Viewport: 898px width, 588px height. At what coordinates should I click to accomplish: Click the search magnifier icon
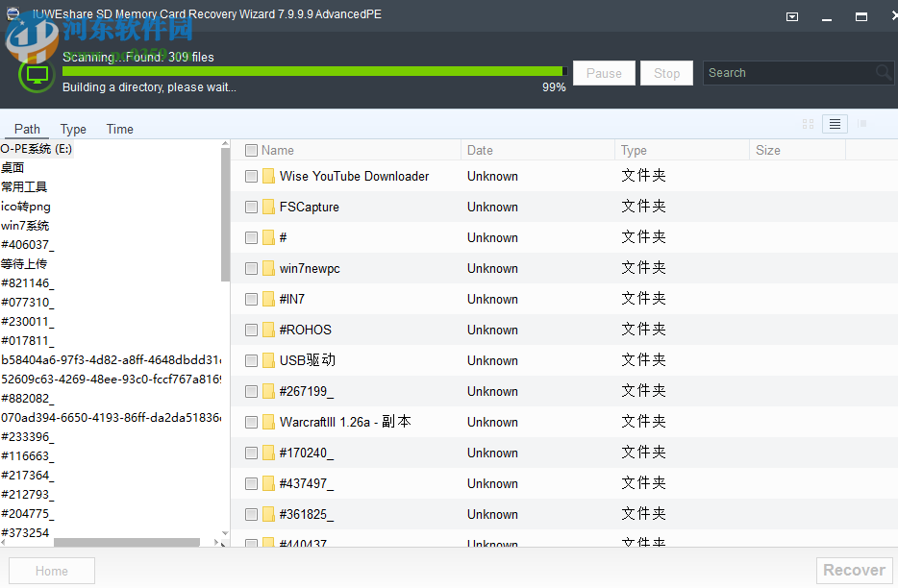[x=882, y=72]
